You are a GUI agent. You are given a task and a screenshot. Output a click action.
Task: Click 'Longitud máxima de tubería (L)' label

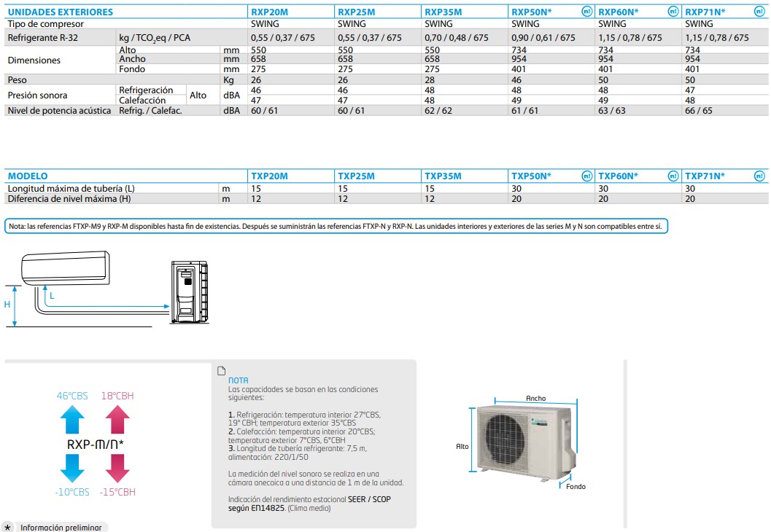71,188
